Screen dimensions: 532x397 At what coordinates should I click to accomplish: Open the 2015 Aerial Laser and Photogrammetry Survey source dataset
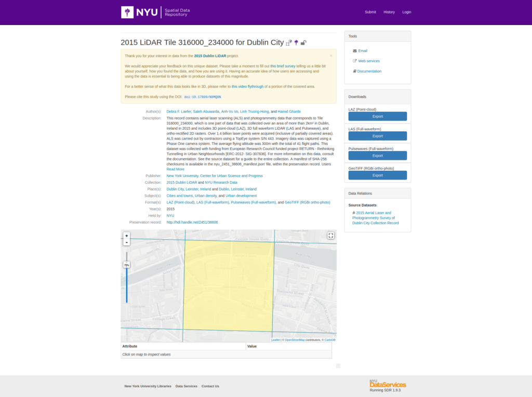(375, 218)
